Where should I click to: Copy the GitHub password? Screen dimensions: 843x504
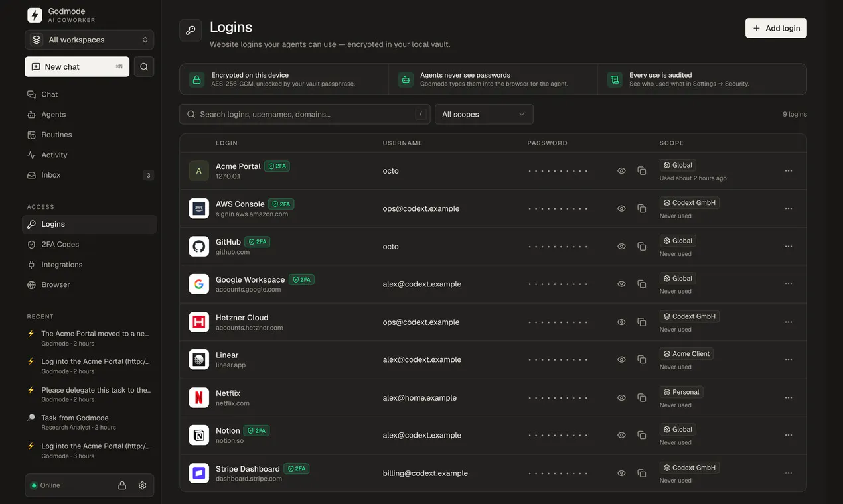click(x=642, y=247)
